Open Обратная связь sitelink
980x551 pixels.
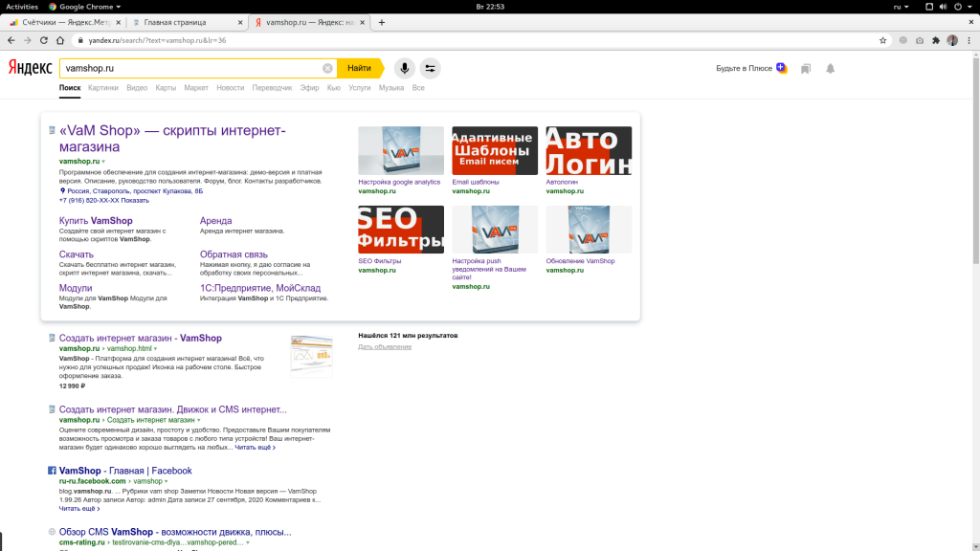[x=234, y=254]
